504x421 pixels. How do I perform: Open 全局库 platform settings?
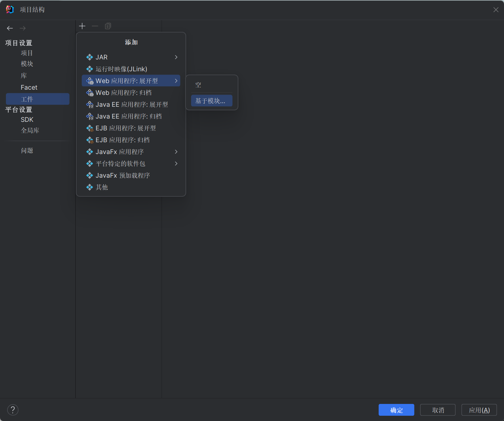pos(30,130)
